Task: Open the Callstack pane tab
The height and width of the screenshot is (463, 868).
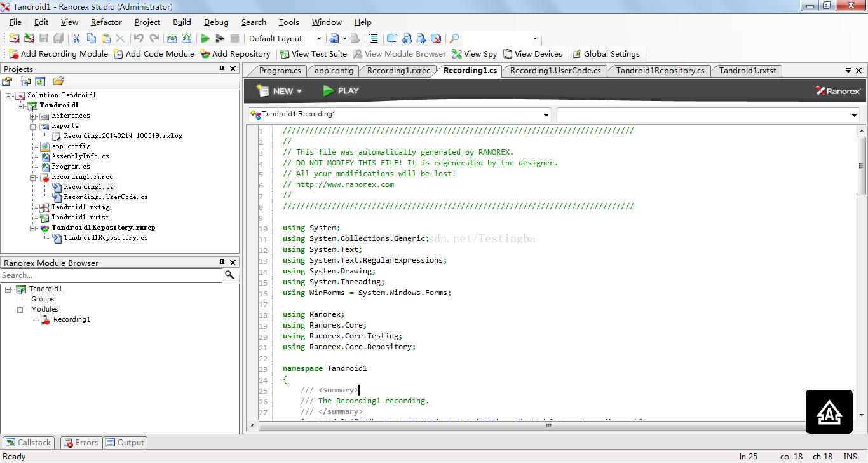Action: pyautogui.click(x=29, y=443)
